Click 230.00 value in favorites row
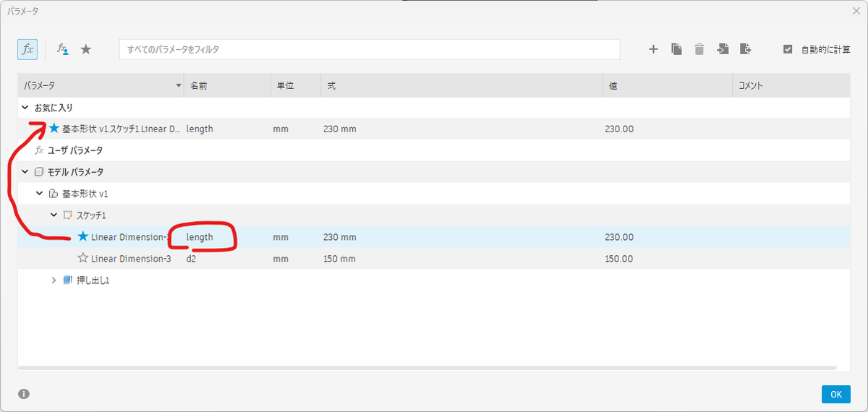Image resolution: width=868 pixels, height=412 pixels. click(x=619, y=129)
